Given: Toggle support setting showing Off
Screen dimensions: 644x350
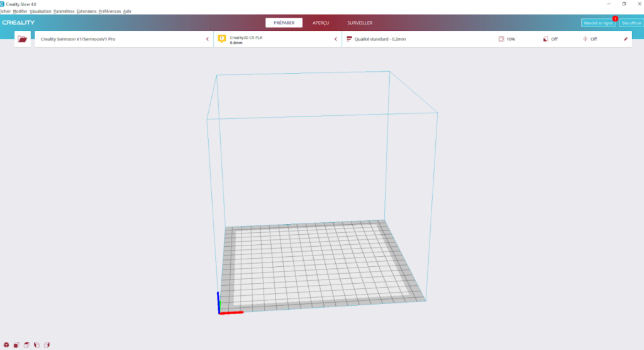Looking at the screenshot, I should [546, 39].
